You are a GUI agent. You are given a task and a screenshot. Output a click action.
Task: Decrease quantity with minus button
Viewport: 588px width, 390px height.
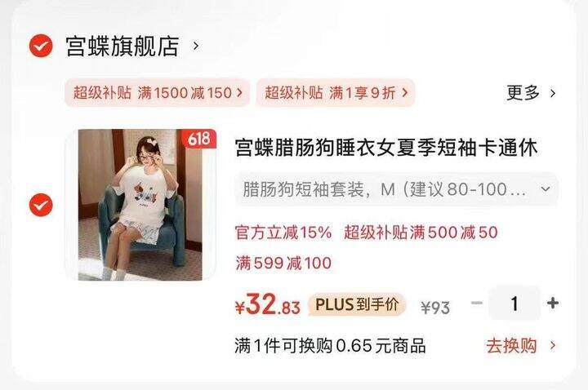click(477, 303)
